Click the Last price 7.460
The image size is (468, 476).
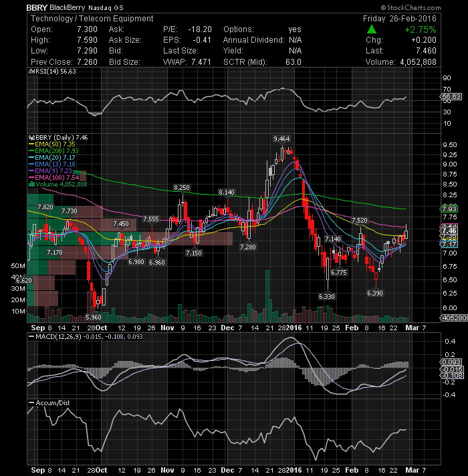tap(426, 51)
